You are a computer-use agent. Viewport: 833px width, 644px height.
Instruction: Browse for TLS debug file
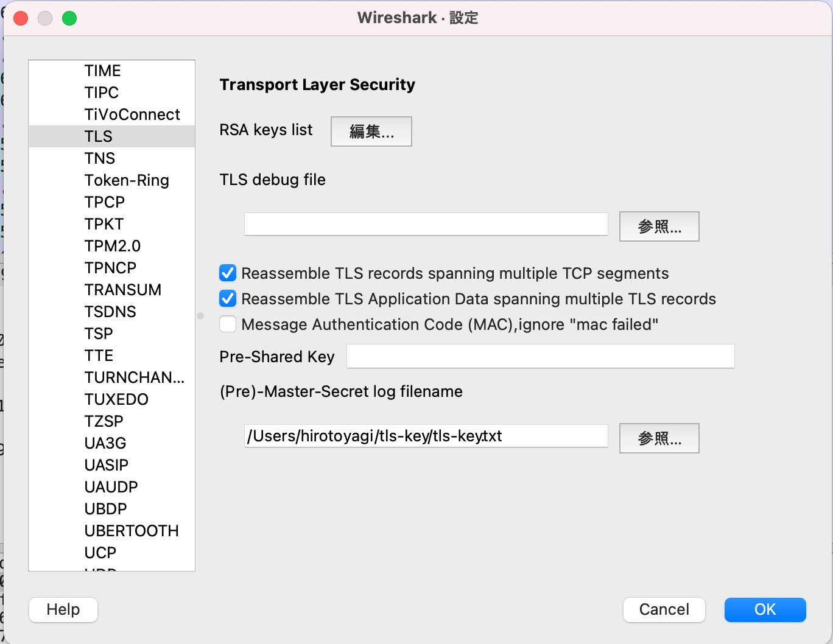tap(659, 226)
